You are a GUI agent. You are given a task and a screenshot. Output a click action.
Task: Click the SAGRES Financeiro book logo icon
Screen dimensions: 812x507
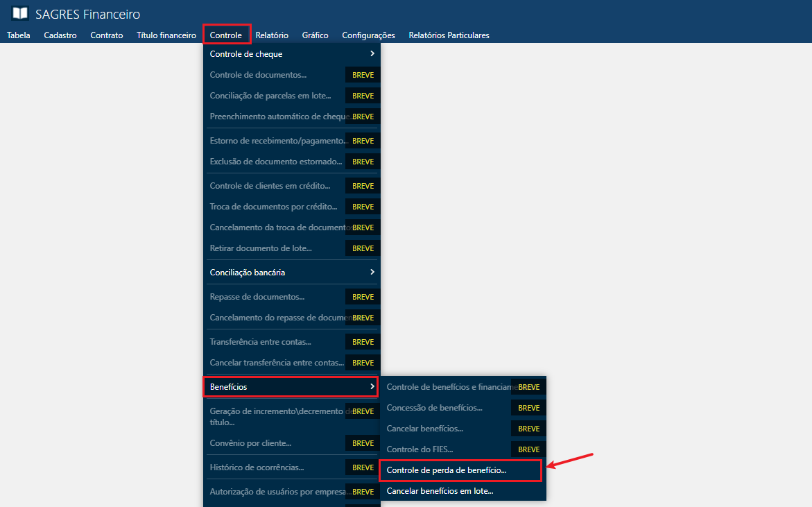pyautogui.click(x=20, y=13)
